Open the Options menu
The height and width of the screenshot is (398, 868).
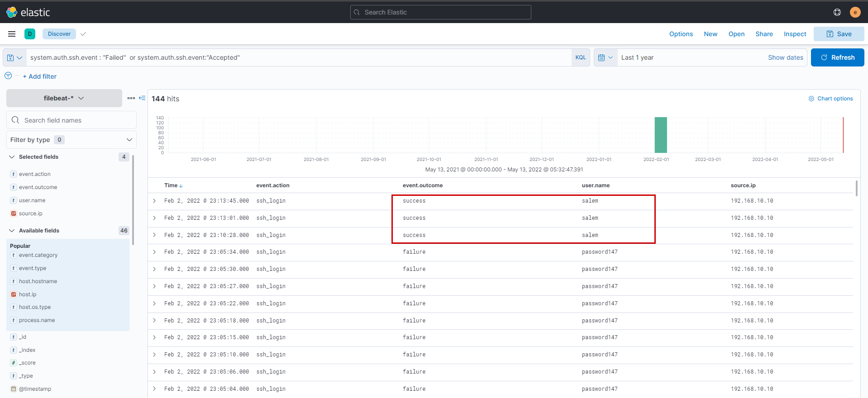point(681,34)
